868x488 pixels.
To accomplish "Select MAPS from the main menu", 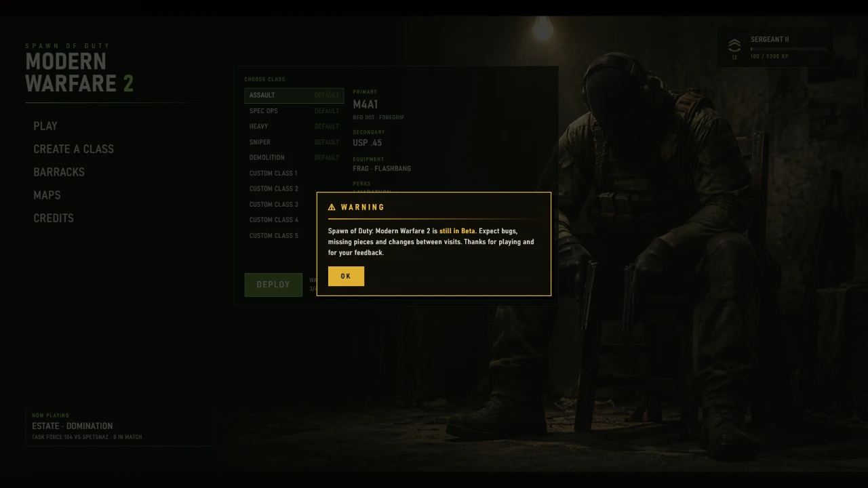I will [x=47, y=195].
